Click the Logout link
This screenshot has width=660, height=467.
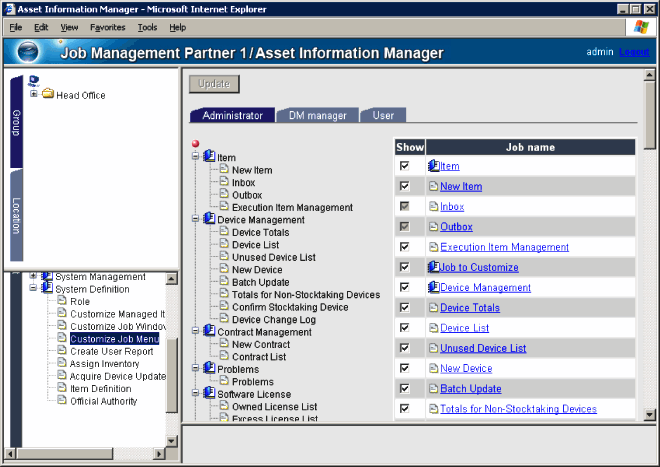coord(634,52)
